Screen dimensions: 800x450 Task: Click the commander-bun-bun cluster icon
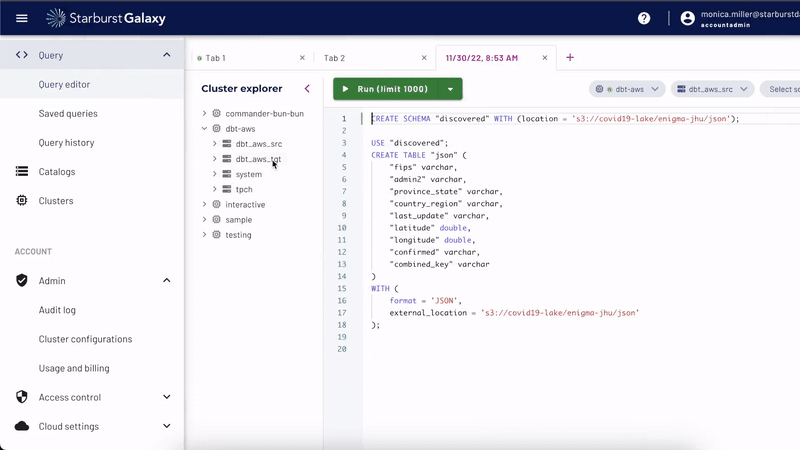tap(216, 113)
